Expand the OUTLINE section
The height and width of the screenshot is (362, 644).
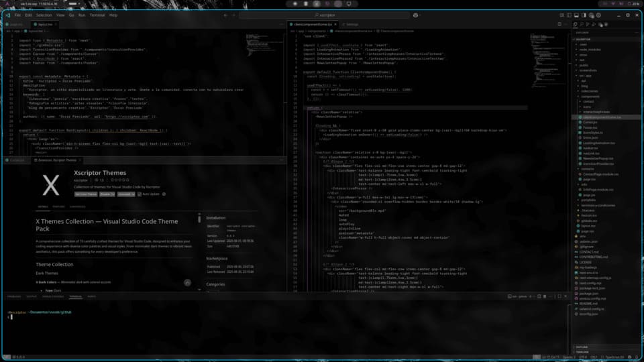pos(574,347)
